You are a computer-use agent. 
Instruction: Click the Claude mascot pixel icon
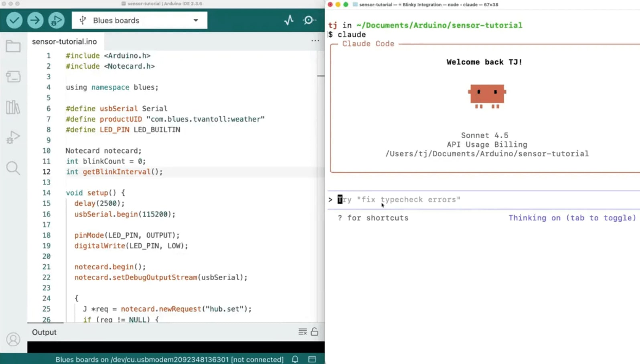487,96
